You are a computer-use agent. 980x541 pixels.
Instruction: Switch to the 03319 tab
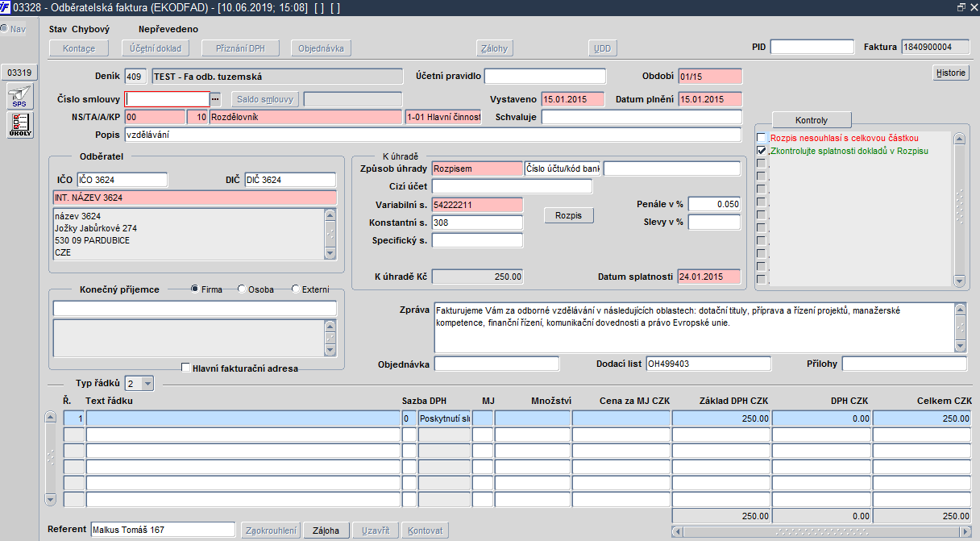[19, 73]
